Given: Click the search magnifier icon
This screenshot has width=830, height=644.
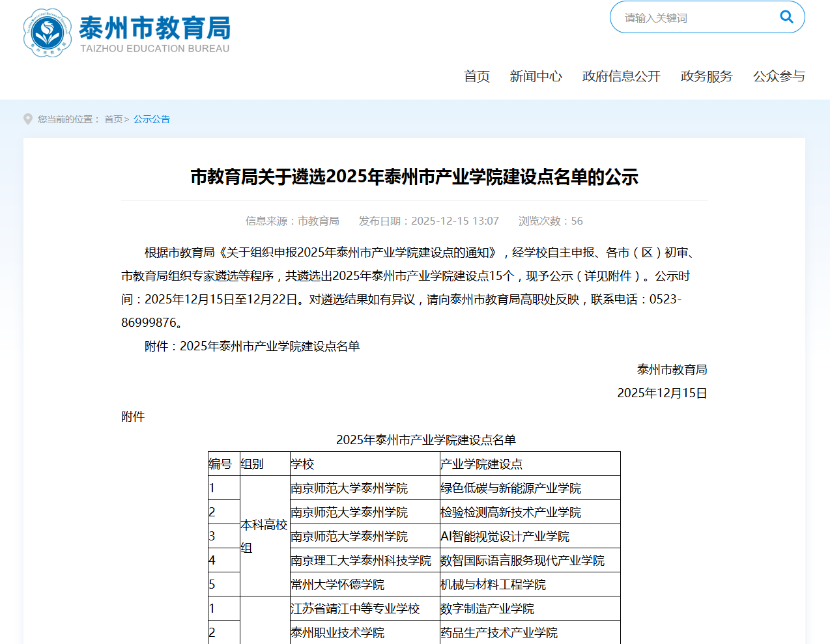Looking at the screenshot, I should (x=786, y=17).
